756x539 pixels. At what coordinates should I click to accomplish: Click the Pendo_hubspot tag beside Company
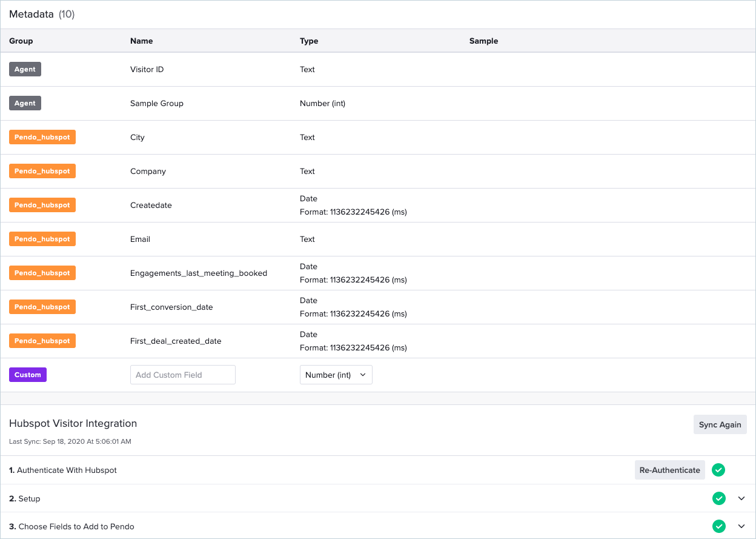click(42, 171)
